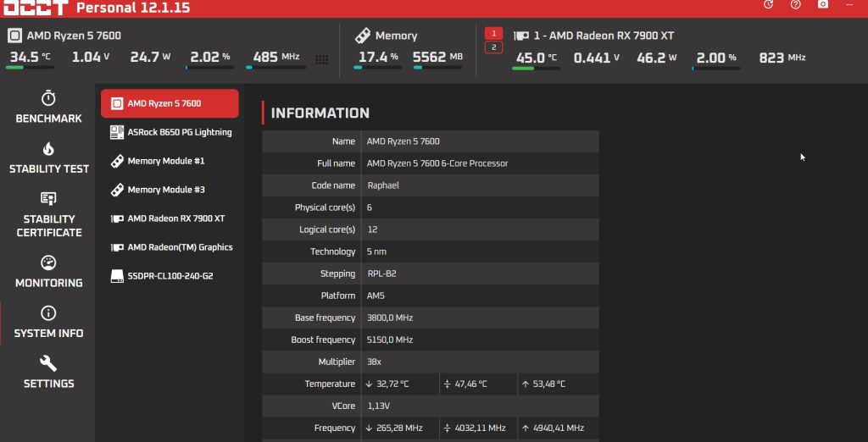Select Memory Module #3 entry

coord(170,190)
